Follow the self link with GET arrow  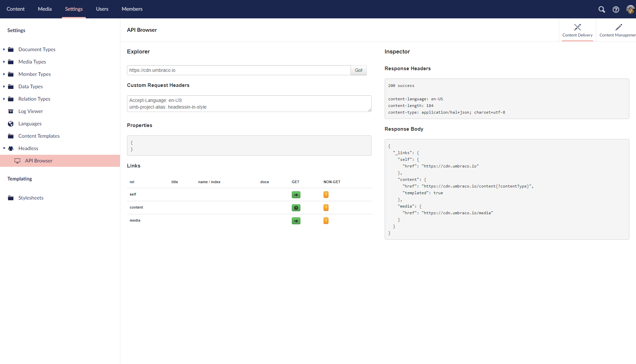click(x=296, y=195)
